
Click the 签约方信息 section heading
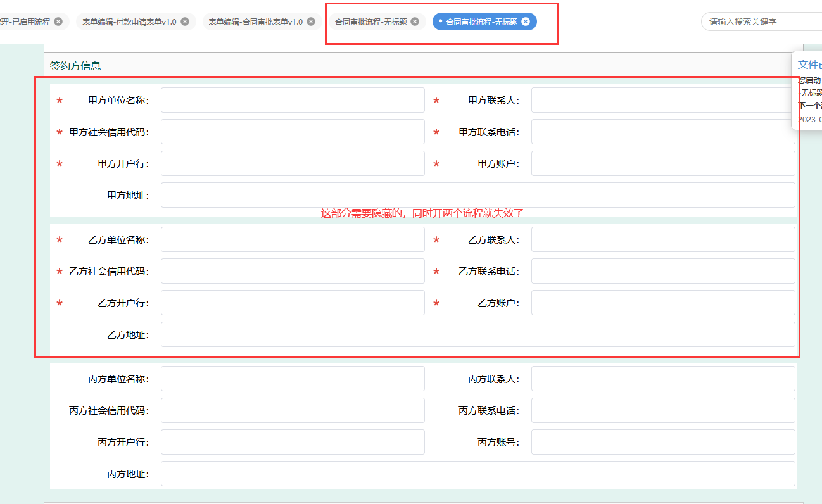tap(75, 66)
